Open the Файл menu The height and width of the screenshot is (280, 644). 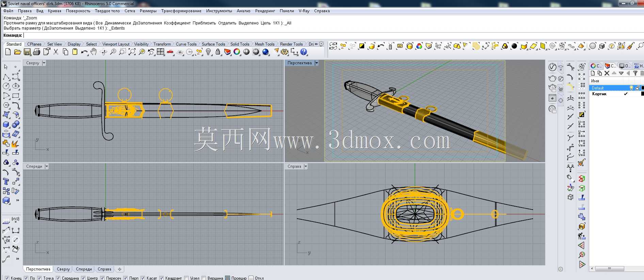click(x=9, y=11)
